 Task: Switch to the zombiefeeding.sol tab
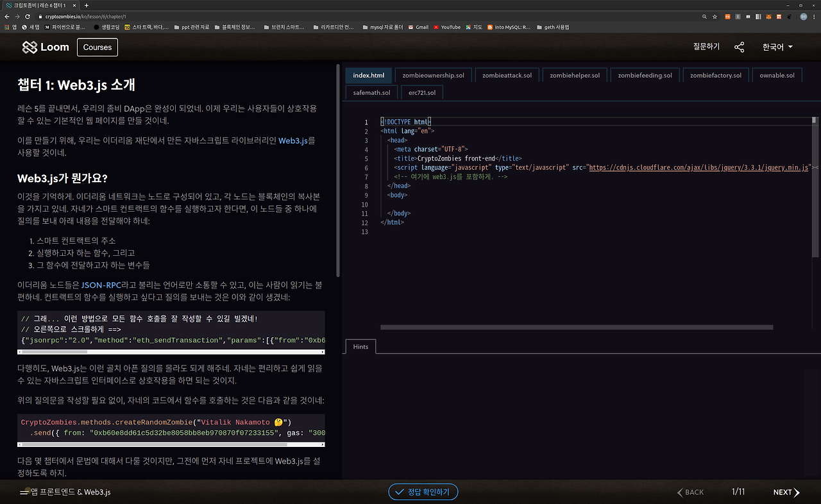click(645, 75)
